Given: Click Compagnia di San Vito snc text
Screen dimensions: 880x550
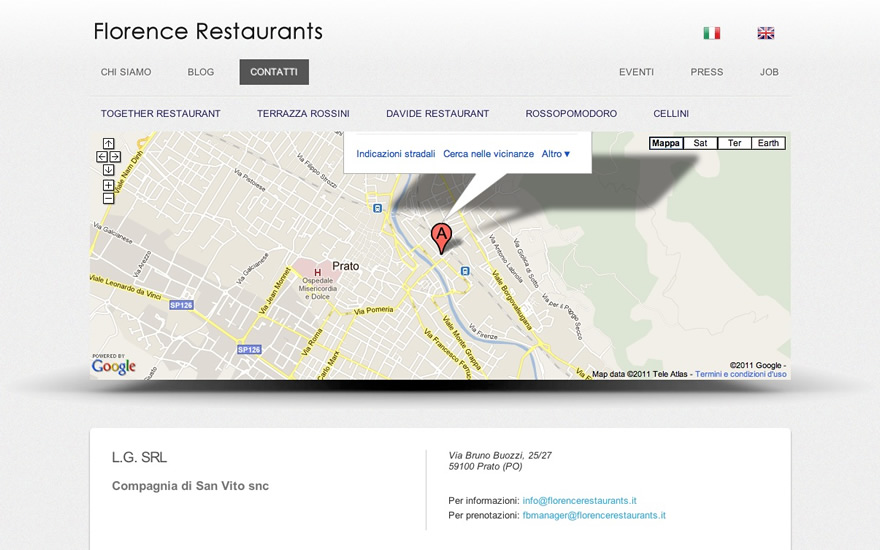Looking at the screenshot, I should (190, 486).
